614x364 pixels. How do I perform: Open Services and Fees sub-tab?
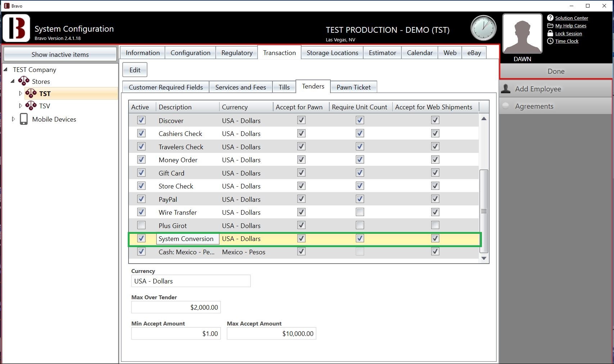(x=240, y=87)
